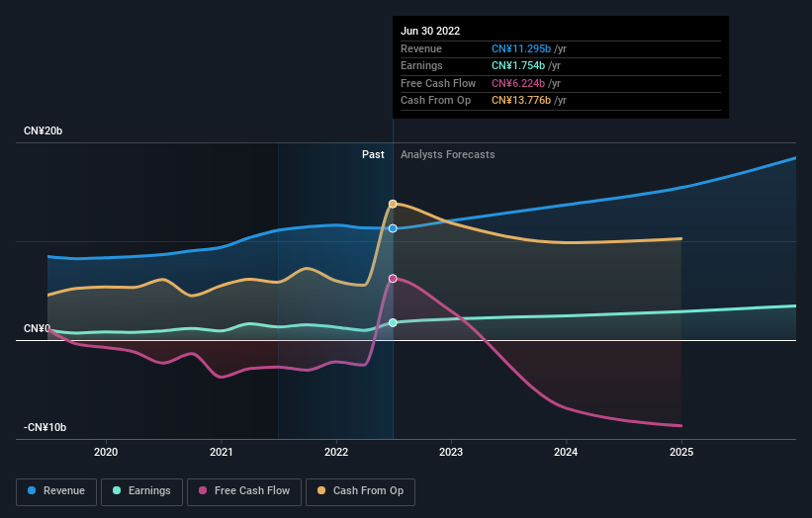Toggle the Free Cash Flow legend series
812x518 pixels.
pyautogui.click(x=244, y=491)
